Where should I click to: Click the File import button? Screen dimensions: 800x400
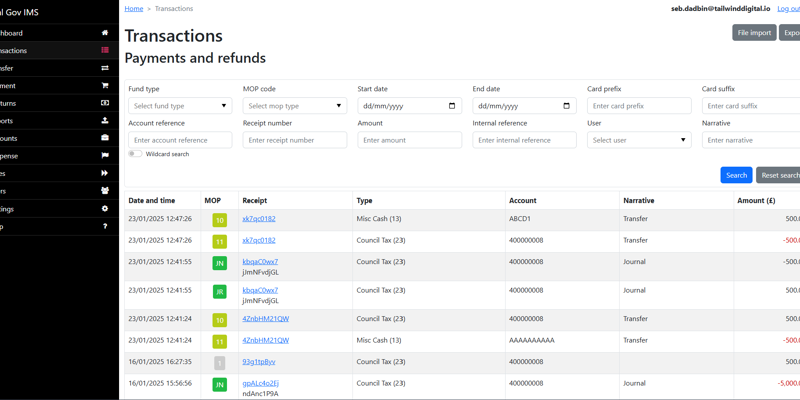(754, 33)
